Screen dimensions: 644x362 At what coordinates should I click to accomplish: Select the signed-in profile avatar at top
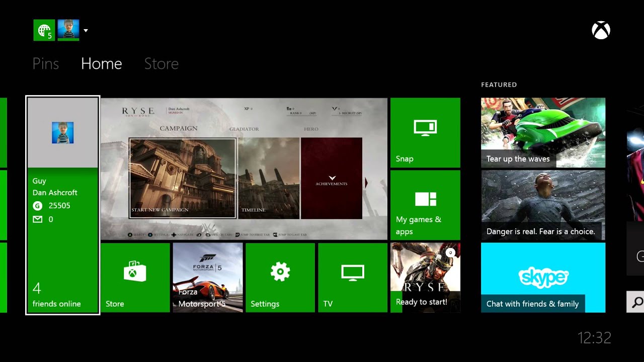pyautogui.click(x=68, y=30)
